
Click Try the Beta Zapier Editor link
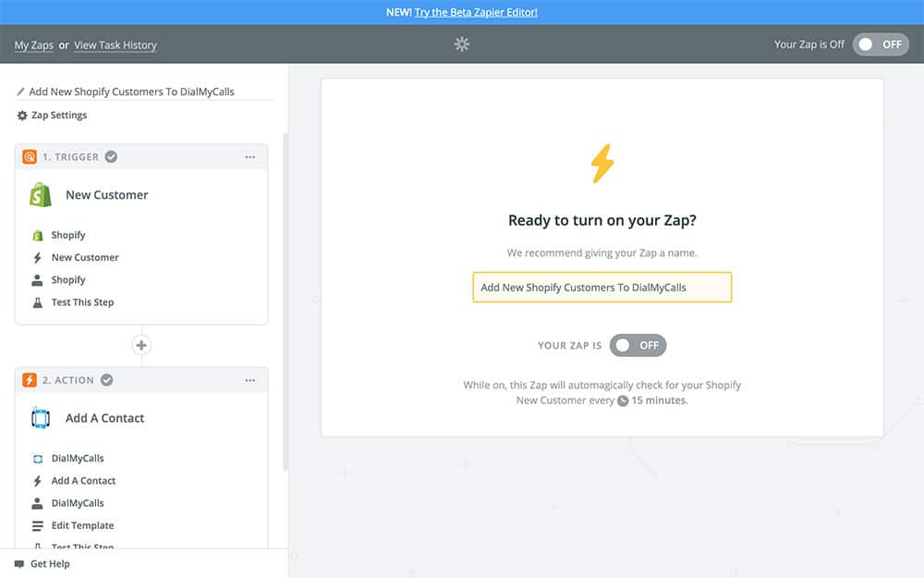(476, 12)
